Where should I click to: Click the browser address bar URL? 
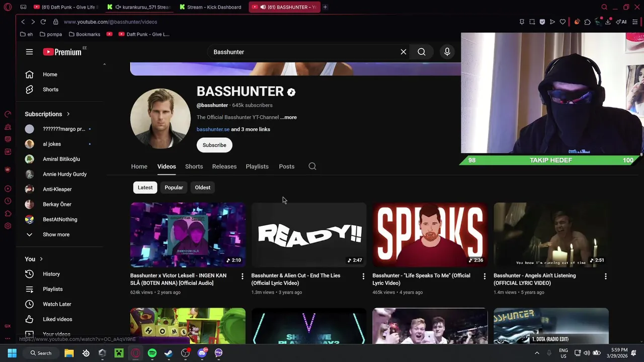click(x=110, y=22)
